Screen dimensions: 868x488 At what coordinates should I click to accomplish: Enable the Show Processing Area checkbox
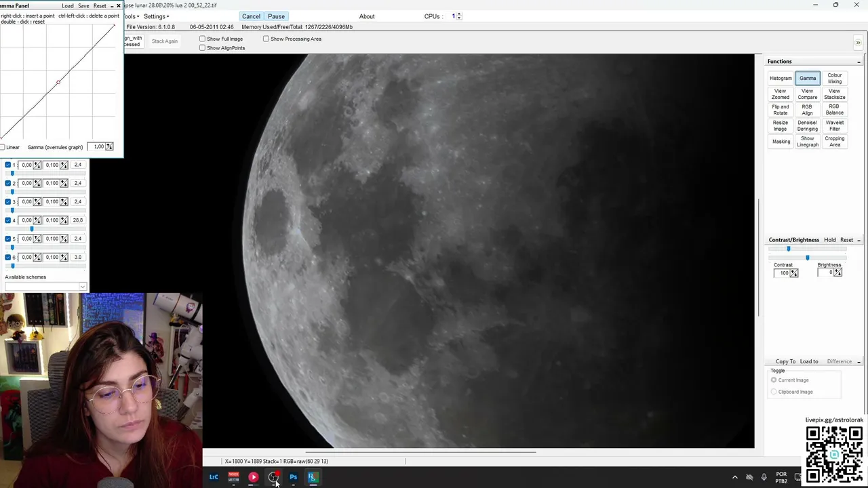click(x=266, y=39)
